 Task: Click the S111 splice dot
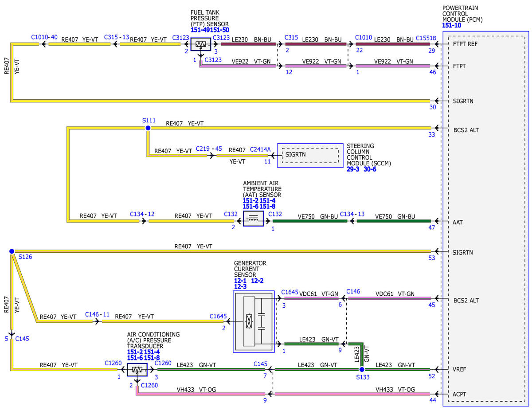pyautogui.click(x=148, y=128)
